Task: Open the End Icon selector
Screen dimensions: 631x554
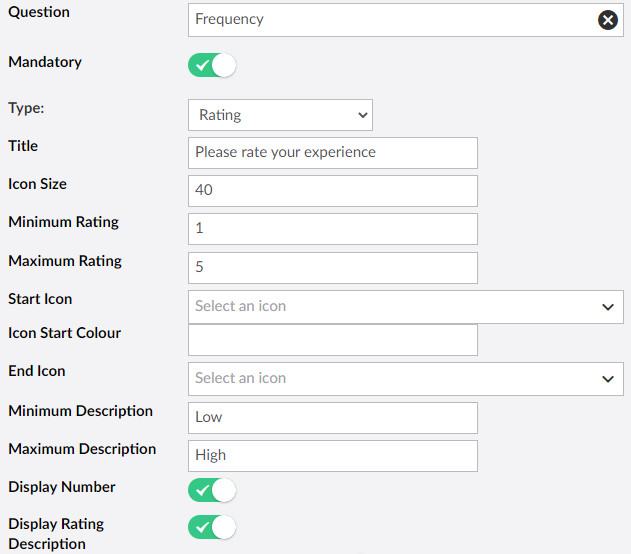Action: (x=406, y=379)
